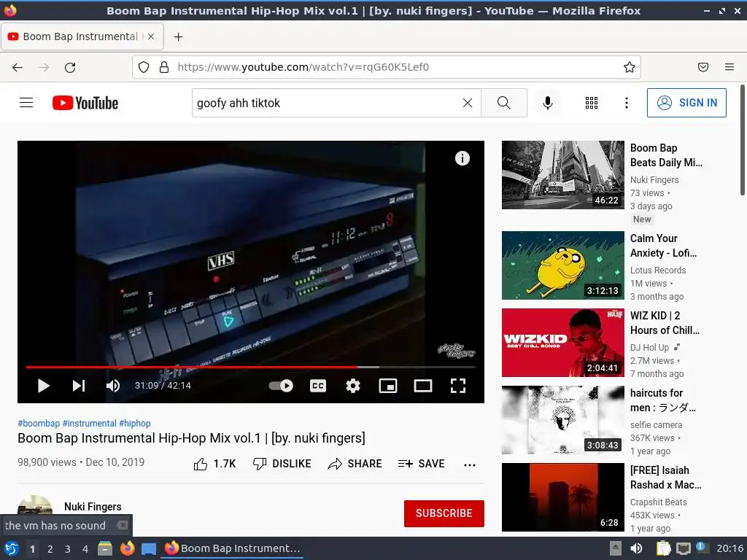Skip to the next video
The image size is (747, 560).
tap(79, 386)
